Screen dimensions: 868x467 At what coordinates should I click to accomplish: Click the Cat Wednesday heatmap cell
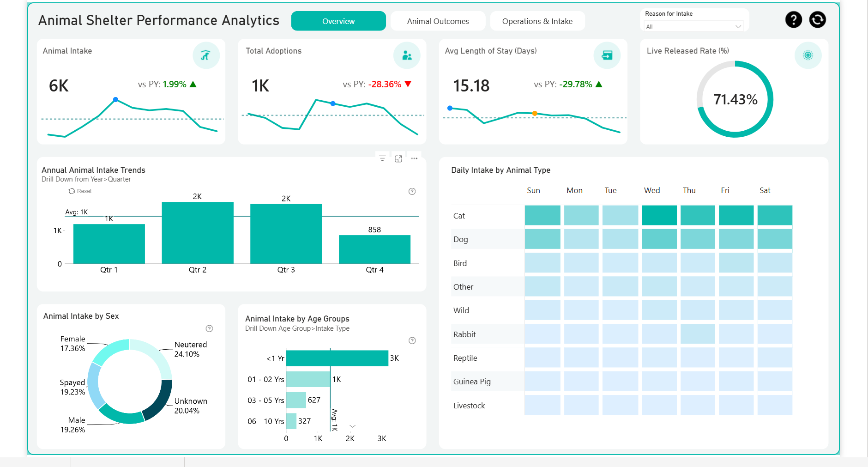(x=659, y=215)
